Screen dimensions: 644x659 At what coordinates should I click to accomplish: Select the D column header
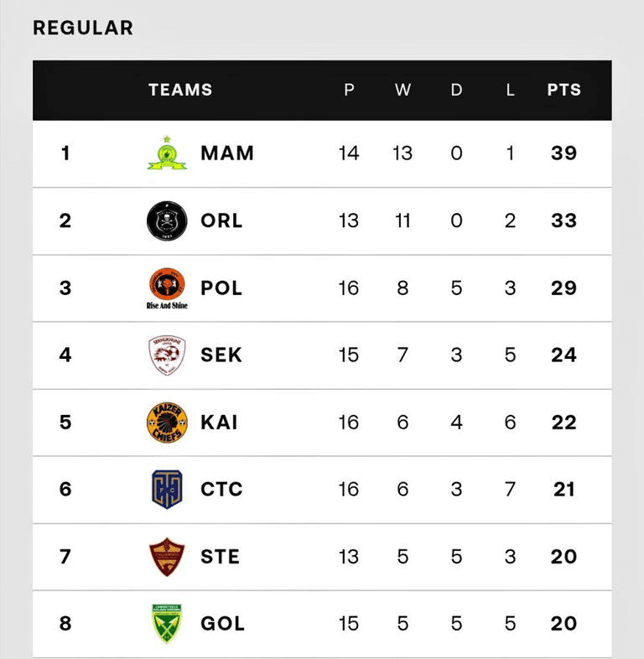(456, 90)
